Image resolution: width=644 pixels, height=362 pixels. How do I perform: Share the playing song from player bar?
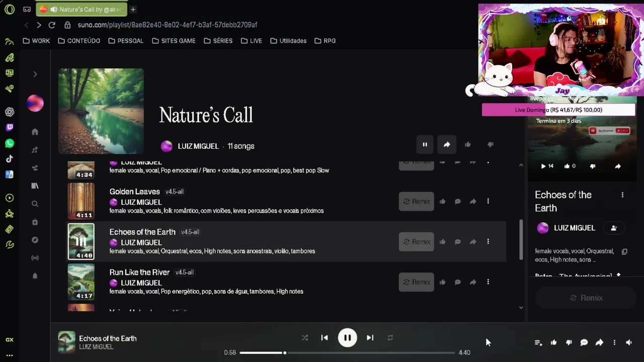tap(599, 342)
